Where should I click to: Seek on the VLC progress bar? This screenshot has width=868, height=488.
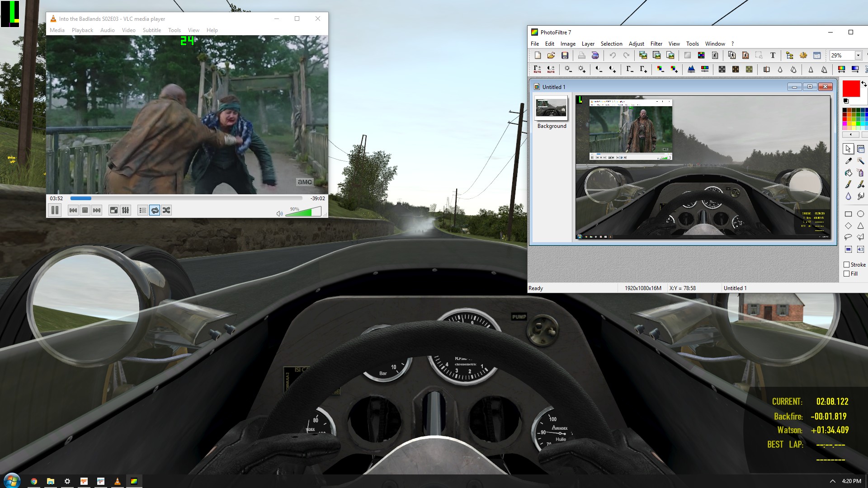pyautogui.click(x=186, y=198)
